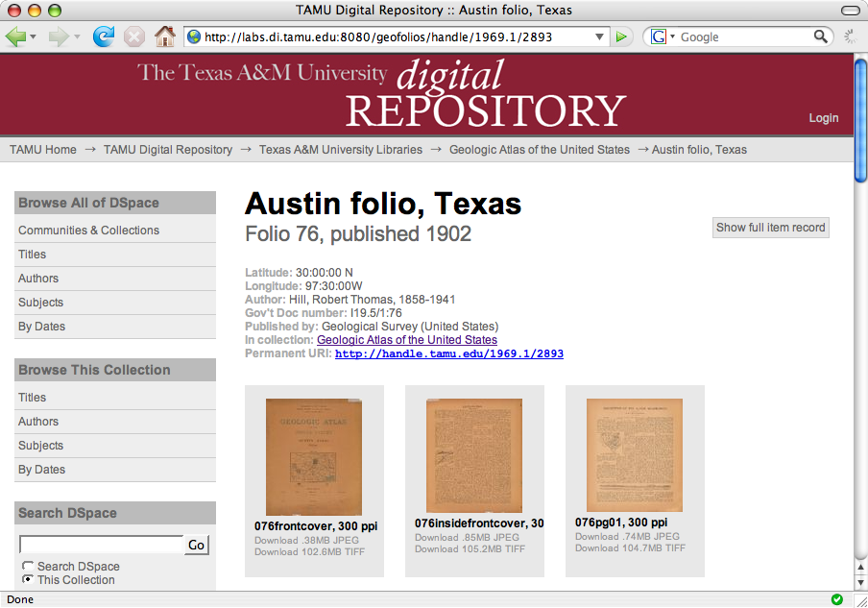Click the Google search input field

click(745, 37)
